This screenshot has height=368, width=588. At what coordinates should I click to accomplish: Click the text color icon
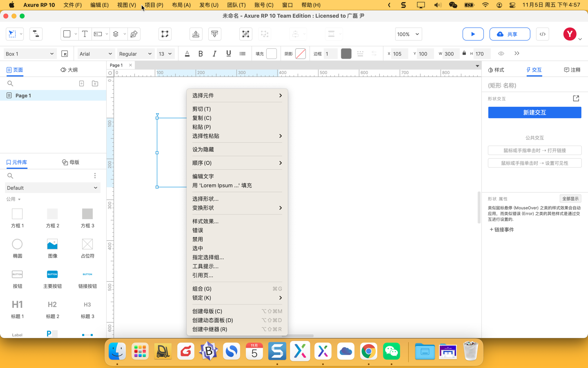click(187, 54)
